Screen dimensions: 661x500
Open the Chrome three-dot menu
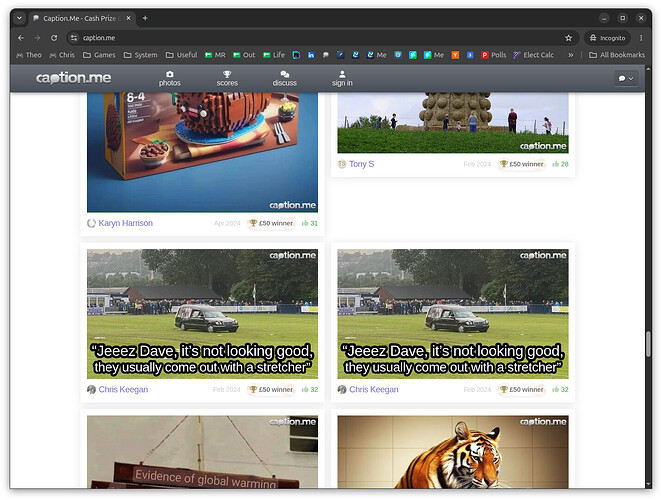641,38
